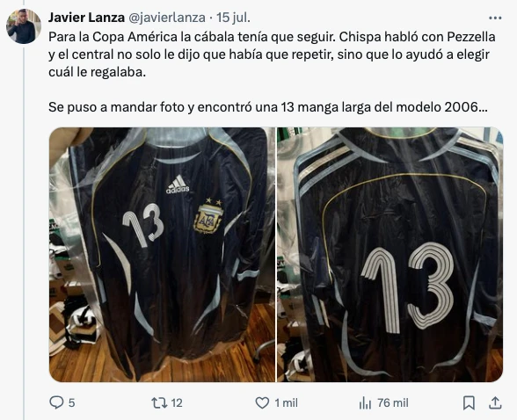
Task: Click the 15 jul. timestamp
Action: pyautogui.click(x=233, y=18)
